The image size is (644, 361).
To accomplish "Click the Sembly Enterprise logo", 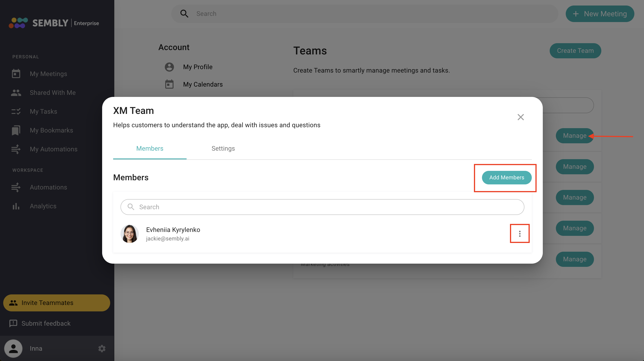I will pyautogui.click(x=54, y=23).
